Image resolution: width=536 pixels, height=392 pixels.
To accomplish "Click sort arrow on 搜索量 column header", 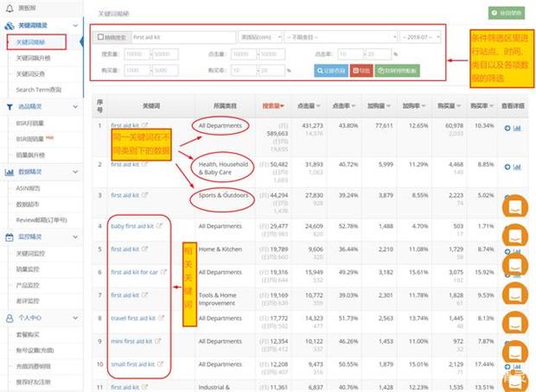I will [x=283, y=107].
